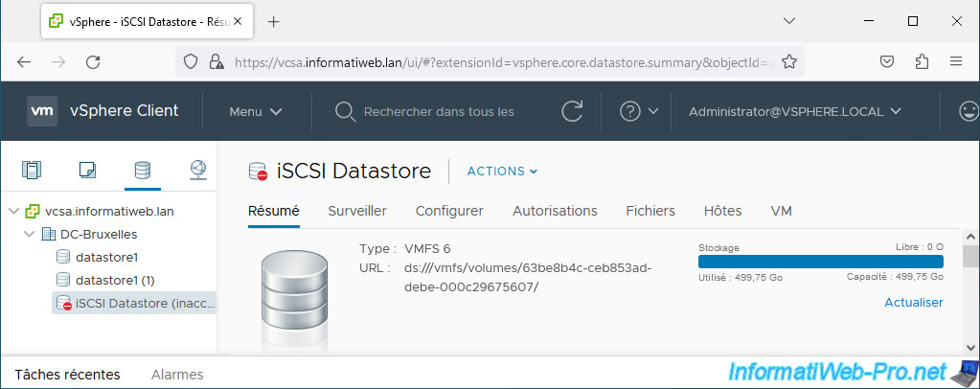Click the 'iSCSI Datastore' page heading
The width and height of the screenshot is (980, 389).
(x=353, y=171)
